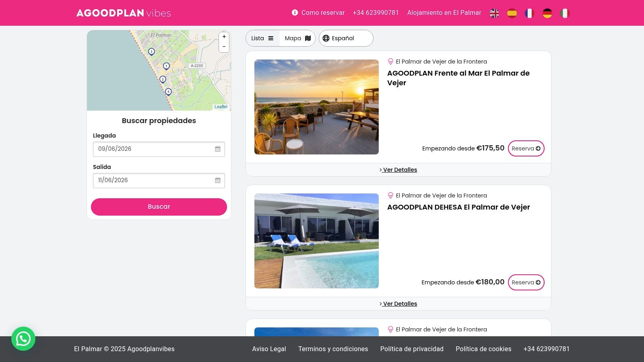The width and height of the screenshot is (644, 362).
Task: Click the Llegada date field
Action: (x=159, y=149)
